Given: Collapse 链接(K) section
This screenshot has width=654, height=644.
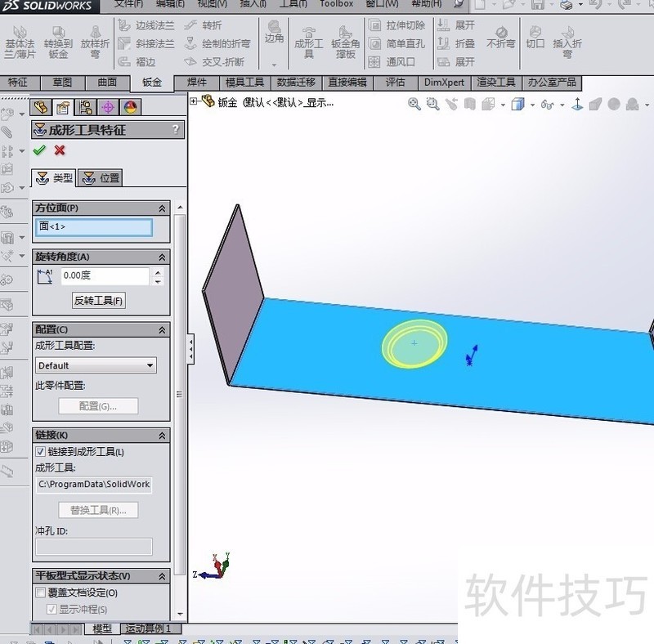Looking at the screenshot, I should 162,436.
